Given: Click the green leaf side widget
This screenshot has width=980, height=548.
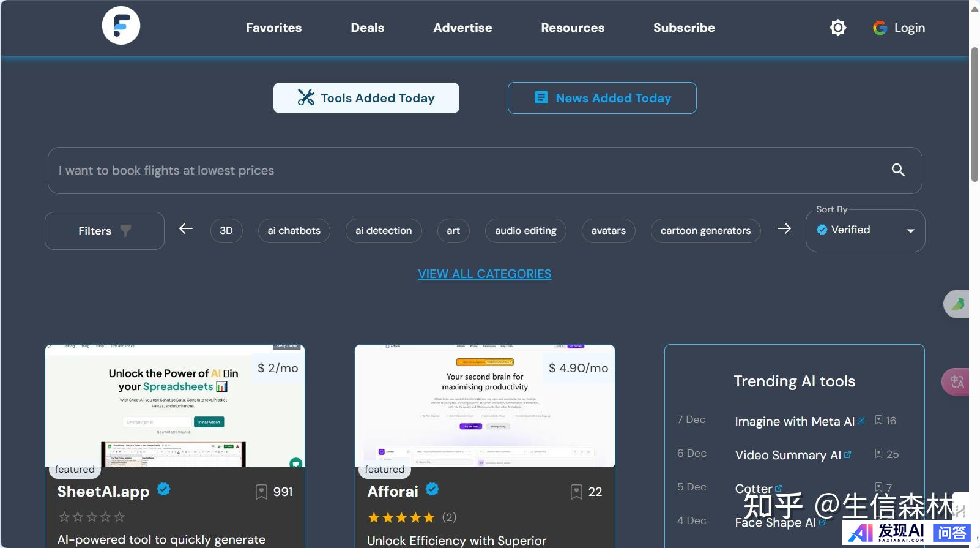Looking at the screenshot, I should coord(958,304).
